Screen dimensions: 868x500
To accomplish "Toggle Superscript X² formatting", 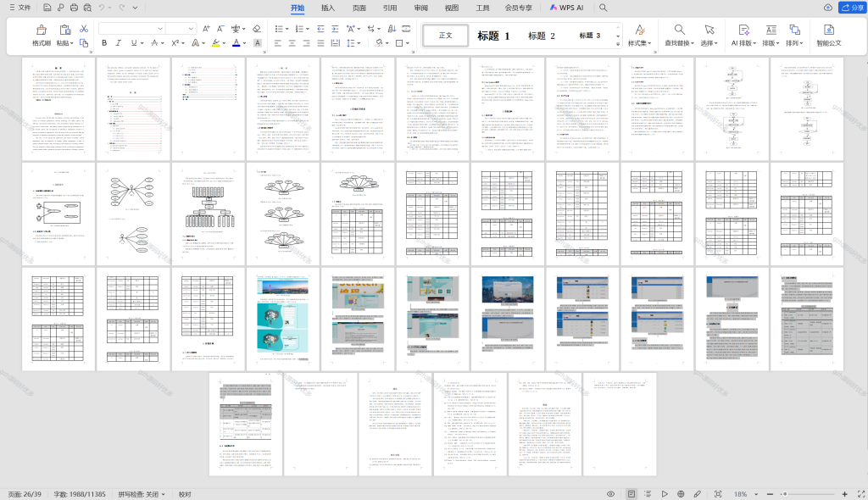I will click(x=175, y=42).
